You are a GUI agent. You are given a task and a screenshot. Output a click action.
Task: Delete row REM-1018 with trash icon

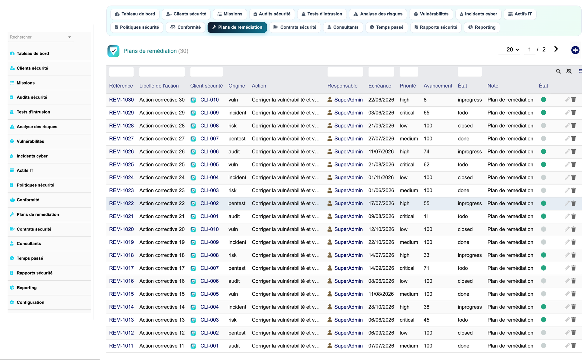click(x=573, y=255)
